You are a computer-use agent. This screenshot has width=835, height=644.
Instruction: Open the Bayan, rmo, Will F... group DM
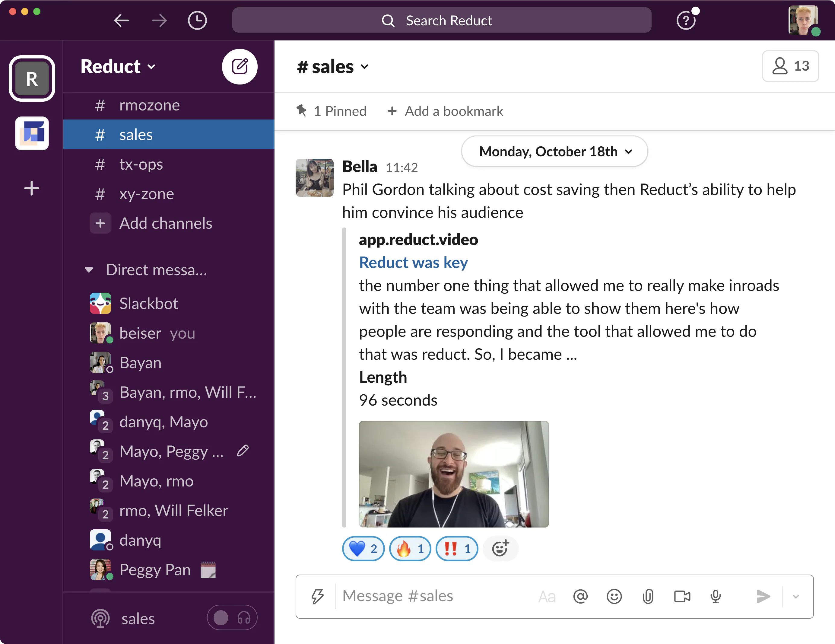169,392
